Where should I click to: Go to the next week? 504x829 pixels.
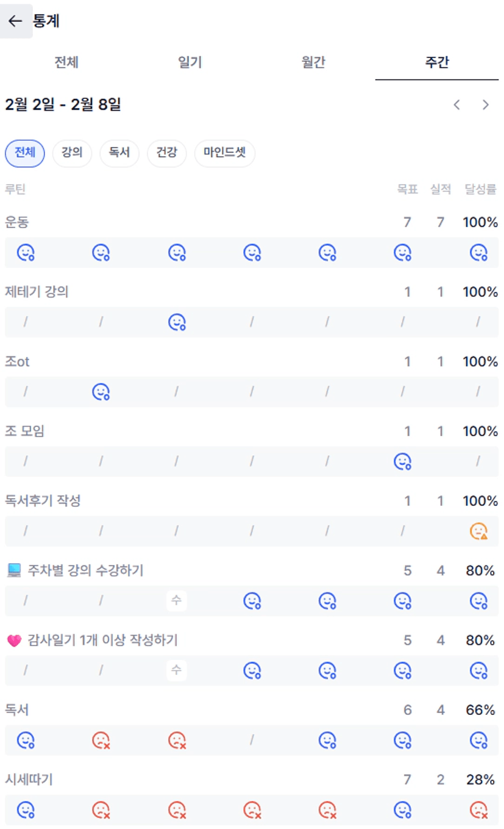point(486,105)
